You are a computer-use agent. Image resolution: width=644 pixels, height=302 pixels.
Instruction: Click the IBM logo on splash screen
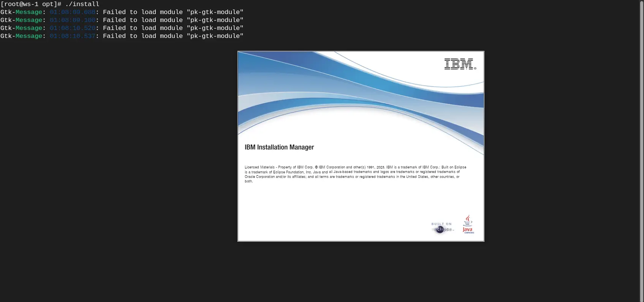click(460, 64)
